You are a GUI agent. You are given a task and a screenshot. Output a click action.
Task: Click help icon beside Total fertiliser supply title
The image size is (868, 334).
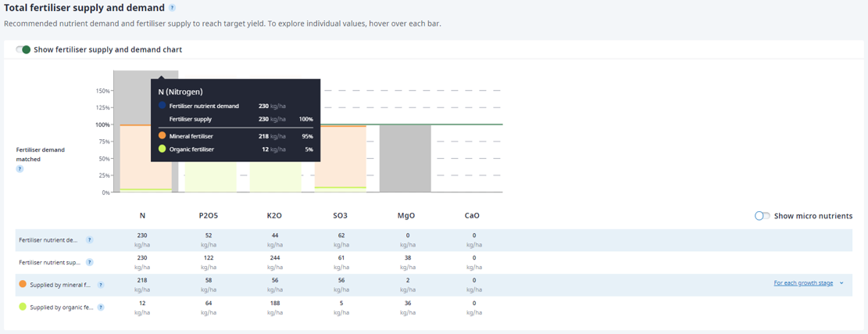[x=172, y=8]
